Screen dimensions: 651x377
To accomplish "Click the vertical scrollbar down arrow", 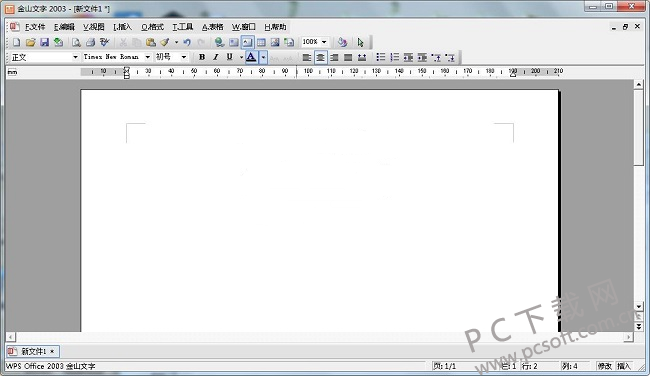I will [x=639, y=306].
